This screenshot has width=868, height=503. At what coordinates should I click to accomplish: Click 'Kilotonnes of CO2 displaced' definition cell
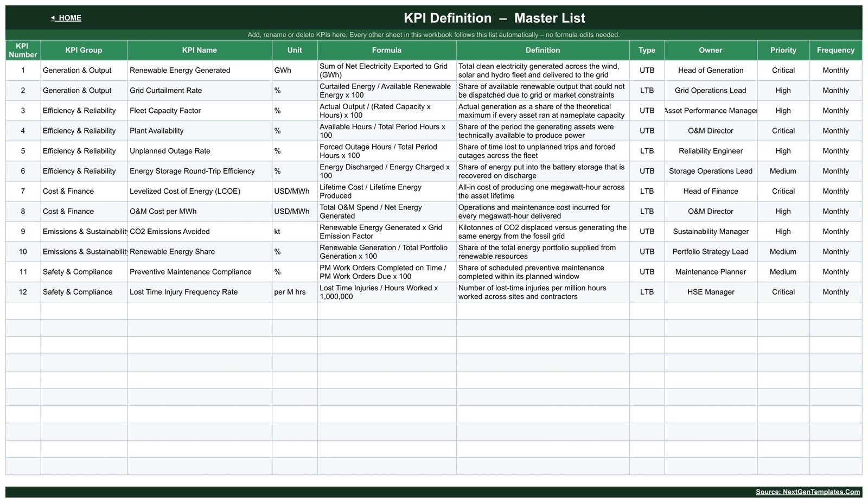[542, 231]
